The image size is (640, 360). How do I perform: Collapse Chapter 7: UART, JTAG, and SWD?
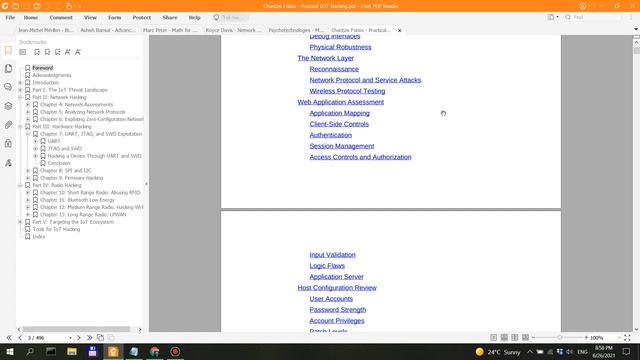pyautogui.click(x=28, y=134)
